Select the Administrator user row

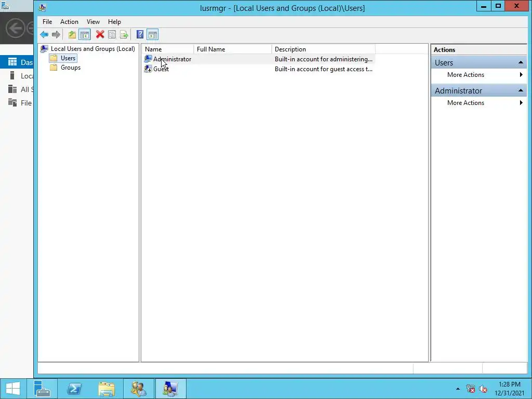[259, 59]
